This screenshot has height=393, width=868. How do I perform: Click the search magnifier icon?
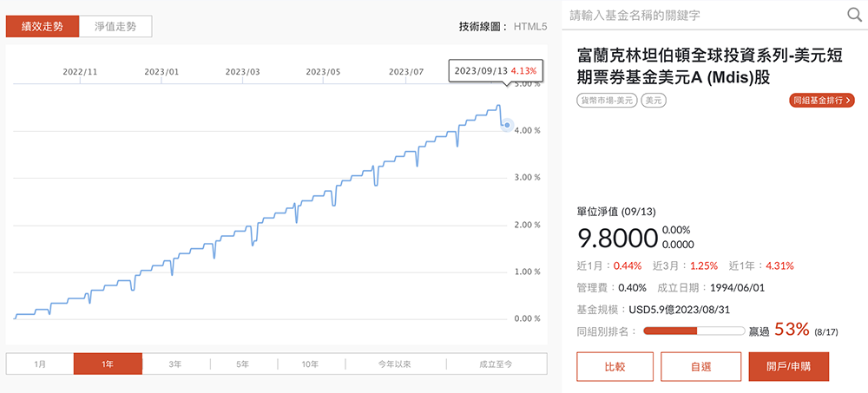[853, 15]
